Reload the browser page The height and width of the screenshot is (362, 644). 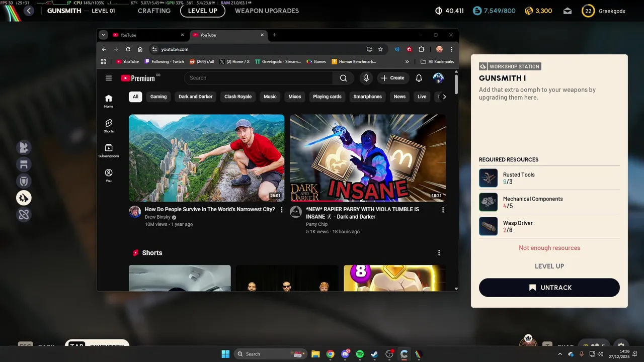click(128, 49)
